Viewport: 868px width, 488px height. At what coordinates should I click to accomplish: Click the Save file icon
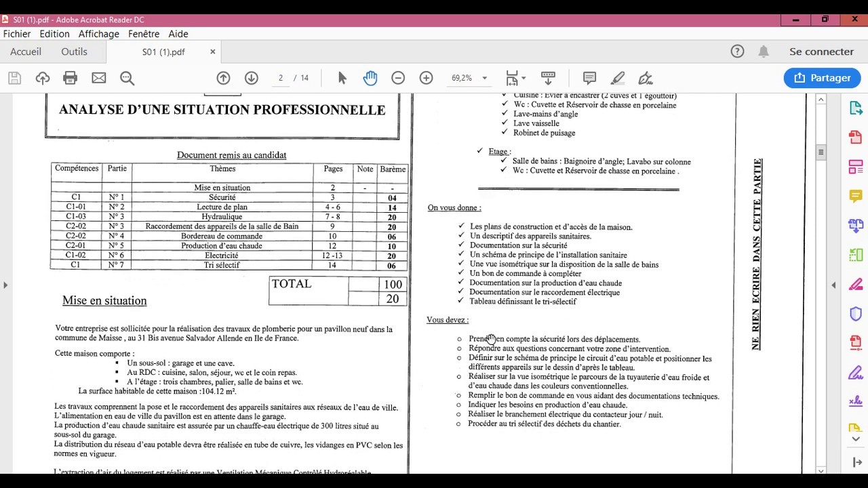[x=14, y=78]
